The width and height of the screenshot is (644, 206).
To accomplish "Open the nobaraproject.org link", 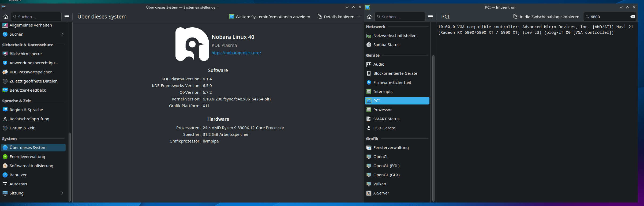I will pos(236,53).
